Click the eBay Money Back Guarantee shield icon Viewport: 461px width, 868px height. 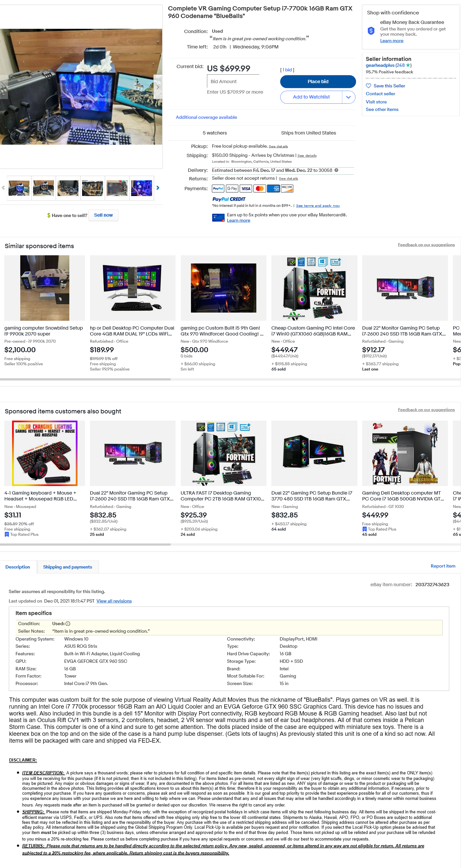371,31
